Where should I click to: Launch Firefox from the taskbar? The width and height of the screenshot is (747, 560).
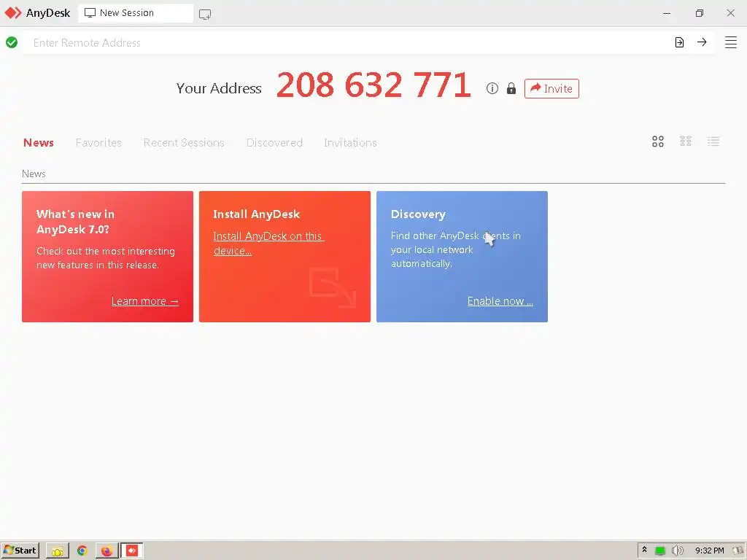click(x=107, y=551)
